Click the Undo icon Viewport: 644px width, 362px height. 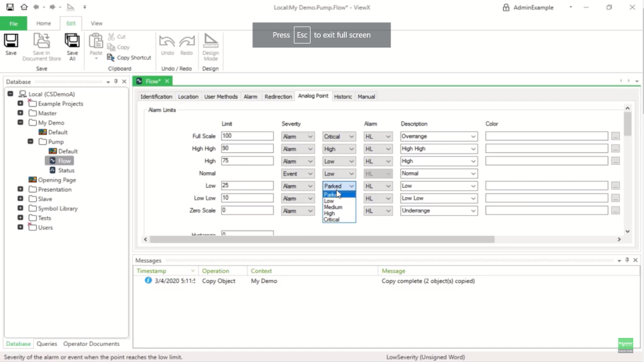coord(167,42)
